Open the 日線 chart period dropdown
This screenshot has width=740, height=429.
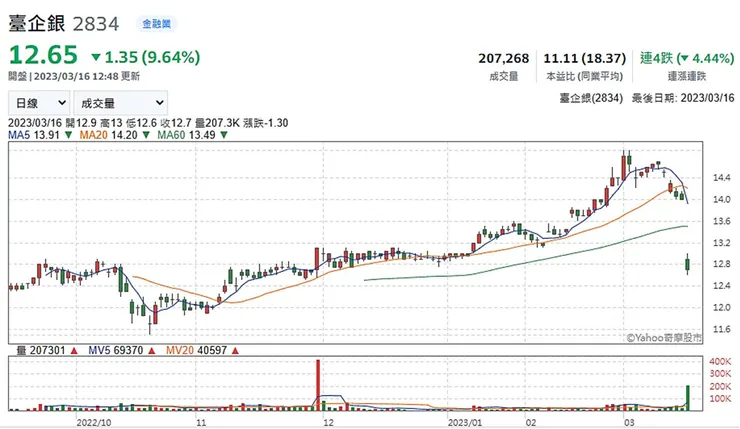pos(39,103)
